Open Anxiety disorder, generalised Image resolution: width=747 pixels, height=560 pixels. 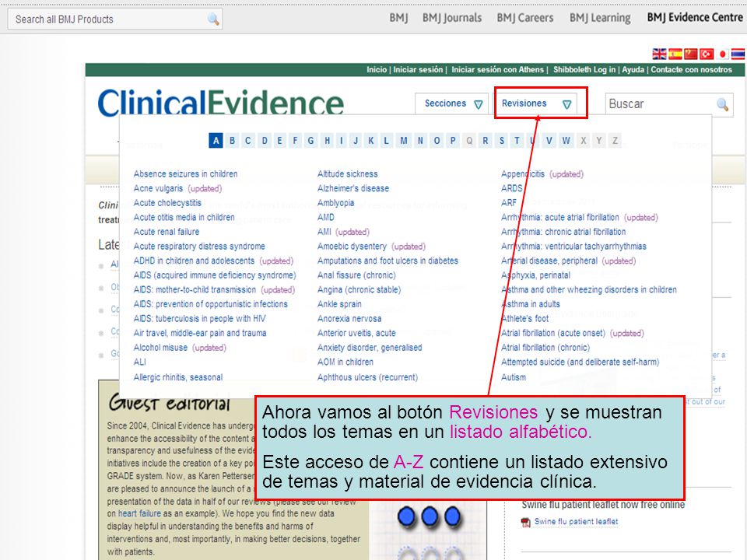click(x=370, y=348)
